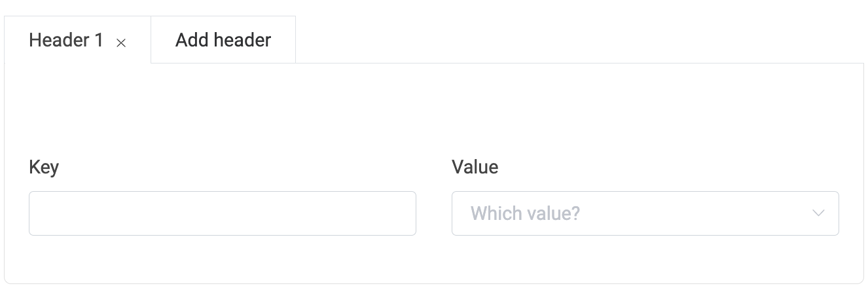This screenshot has width=868, height=288.
Task: Click the down arrow in the Value field
Action: coord(818,213)
